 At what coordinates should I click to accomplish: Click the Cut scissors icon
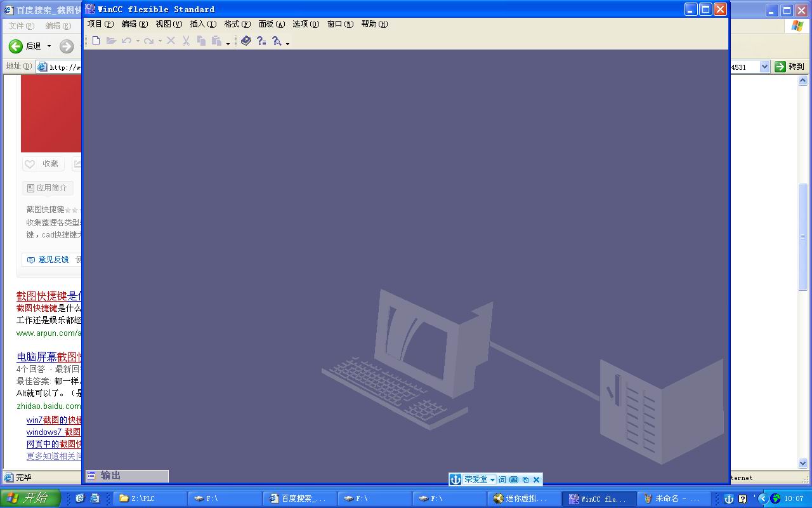[186, 41]
